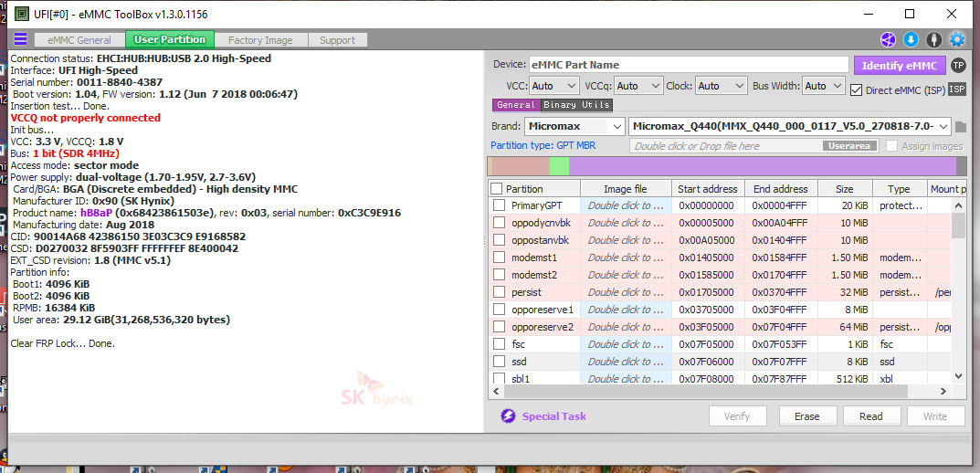The image size is (980, 473).
Task: Click the Image file column header
Action: click(626, 189)
